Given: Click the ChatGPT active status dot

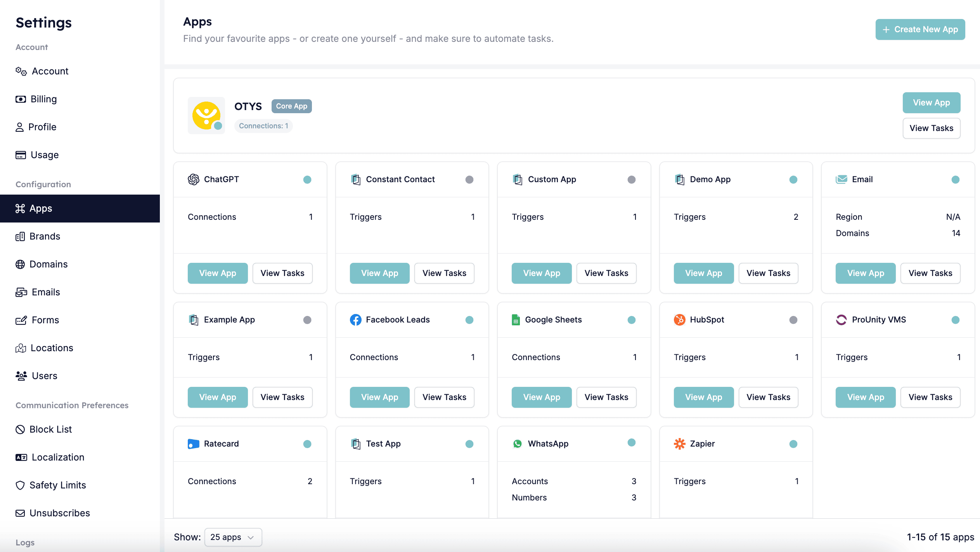Looking at the screenshot, I should click(x=307, y=179).
